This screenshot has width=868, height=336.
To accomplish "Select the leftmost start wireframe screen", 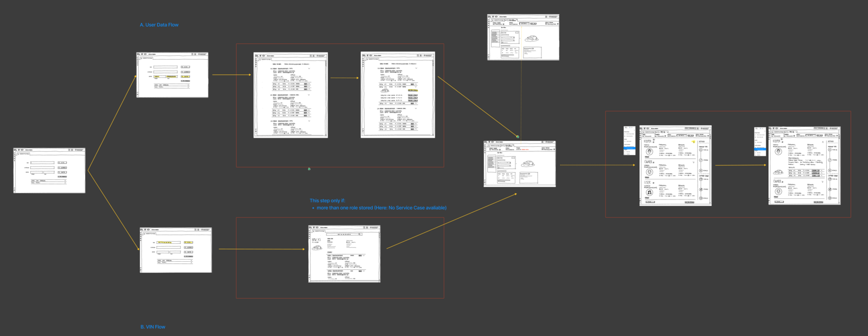I will click(49, 170).
